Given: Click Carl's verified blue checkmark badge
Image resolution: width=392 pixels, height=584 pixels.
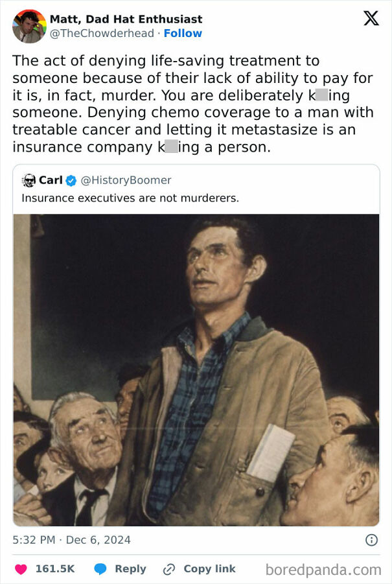Looking at the screenshot, I should tap(70, 180).
